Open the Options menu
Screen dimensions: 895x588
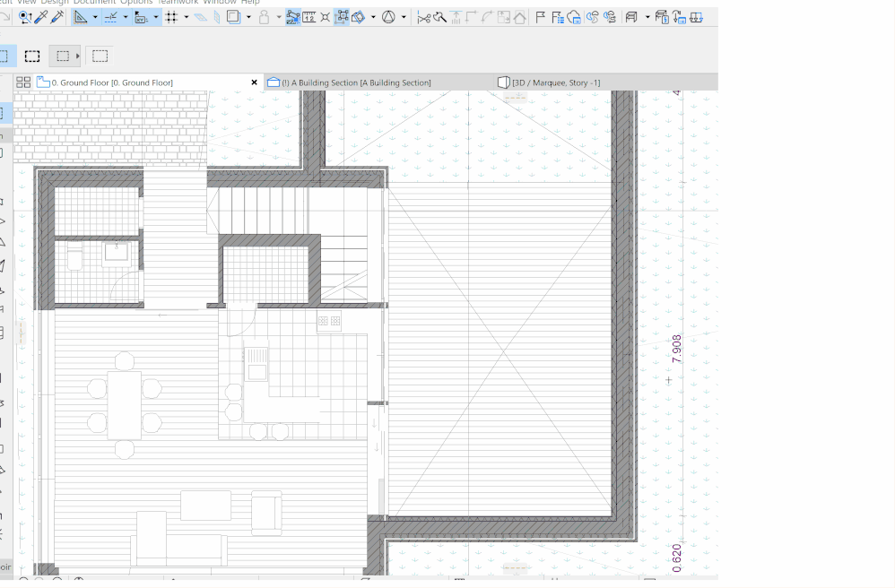click(x=136, y=3)
